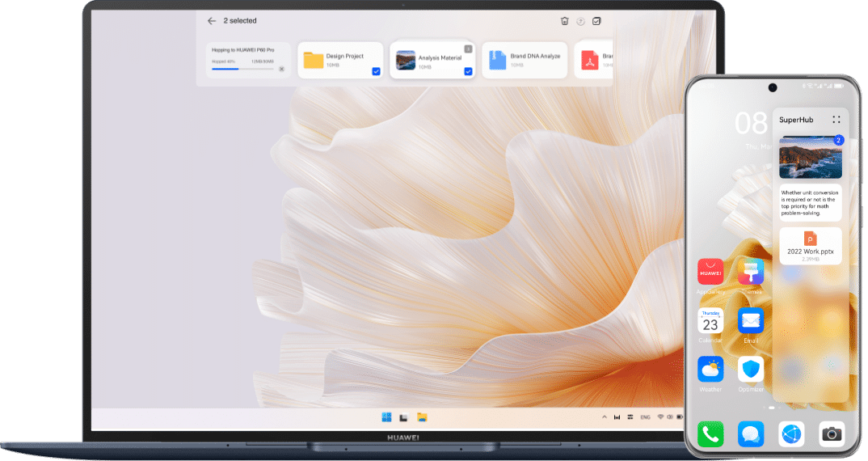868x461 pixels.
Task: Launch the Camera app from phone dock
Action: tap(832, 434)
